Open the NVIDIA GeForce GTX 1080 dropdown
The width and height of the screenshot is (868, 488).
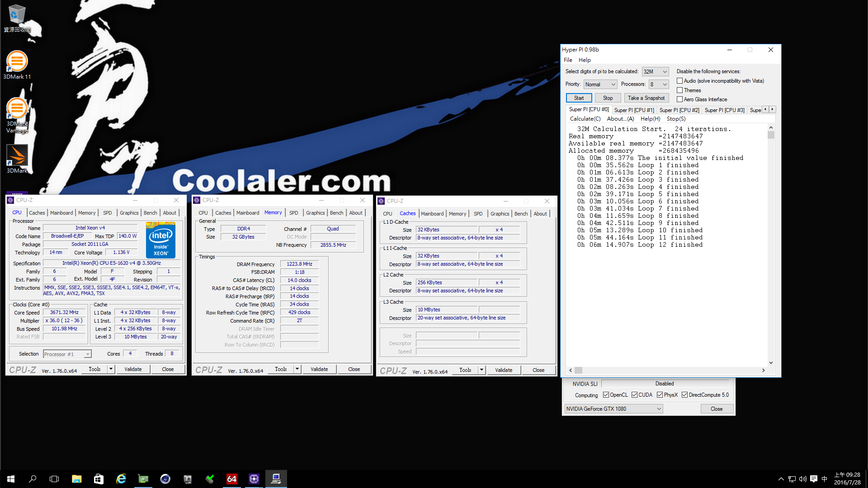point(613,409)
